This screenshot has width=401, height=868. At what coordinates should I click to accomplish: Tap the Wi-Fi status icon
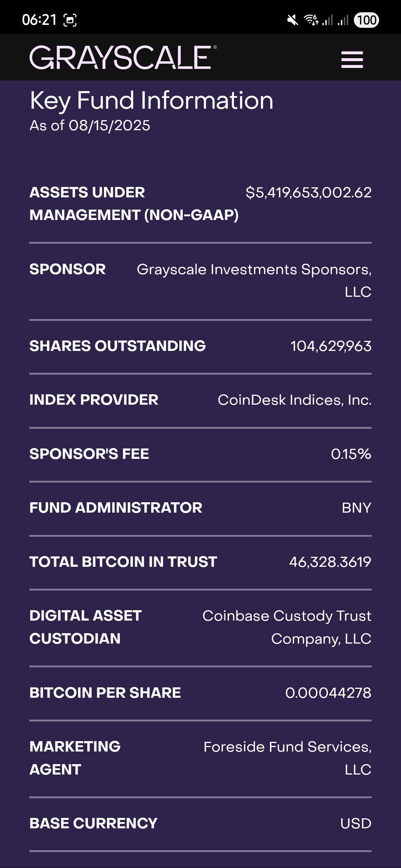point(311,20)
